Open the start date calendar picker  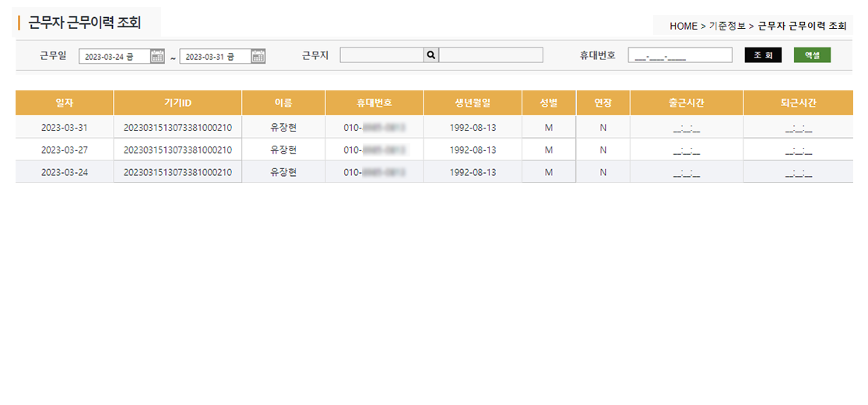click(x=157, y=56)
